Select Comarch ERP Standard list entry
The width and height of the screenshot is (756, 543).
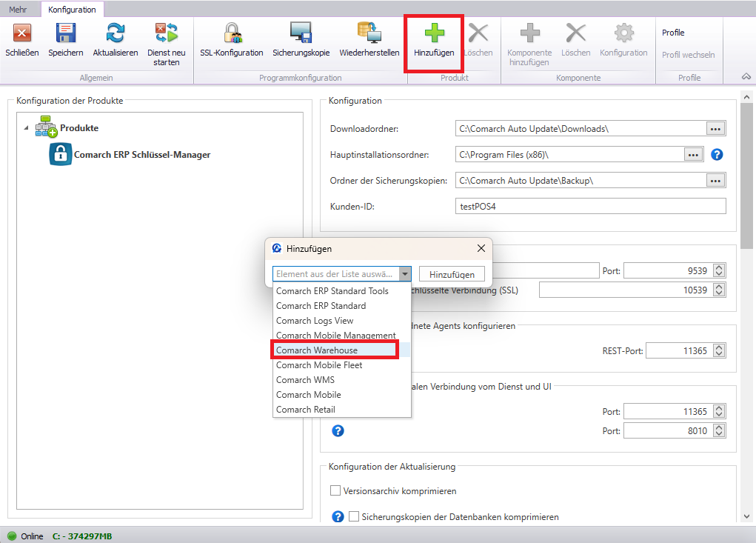point(342,306)
